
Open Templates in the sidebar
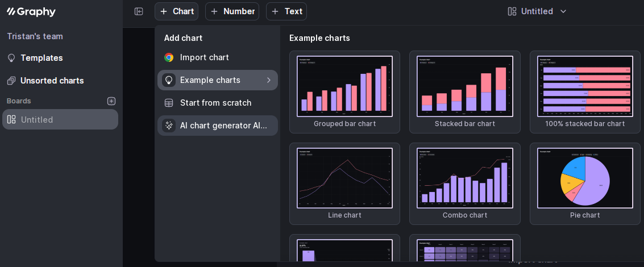[41, 58]
